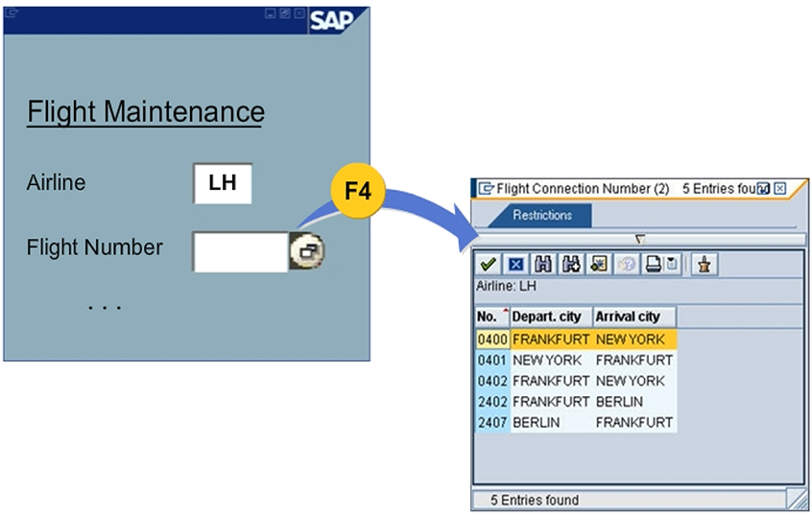
Task: Click the binoculars Find icon
Action: tap(543, 265)
